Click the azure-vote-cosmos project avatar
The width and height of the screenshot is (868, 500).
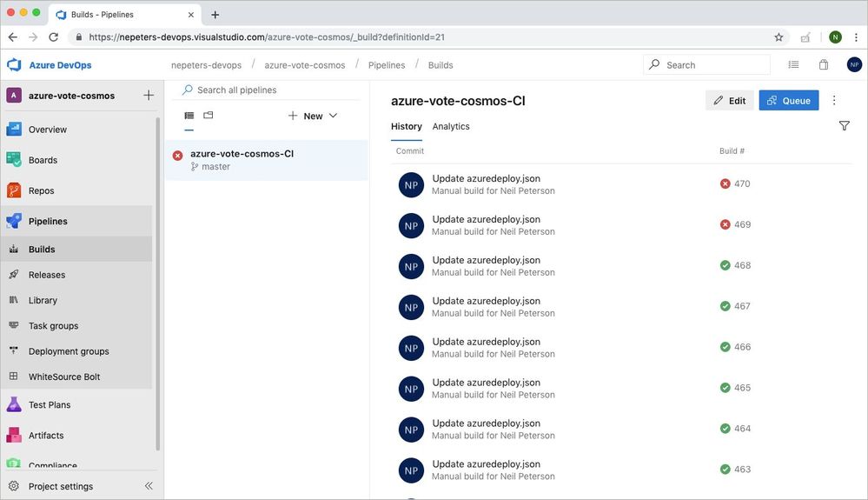click(x=14, y=96)
